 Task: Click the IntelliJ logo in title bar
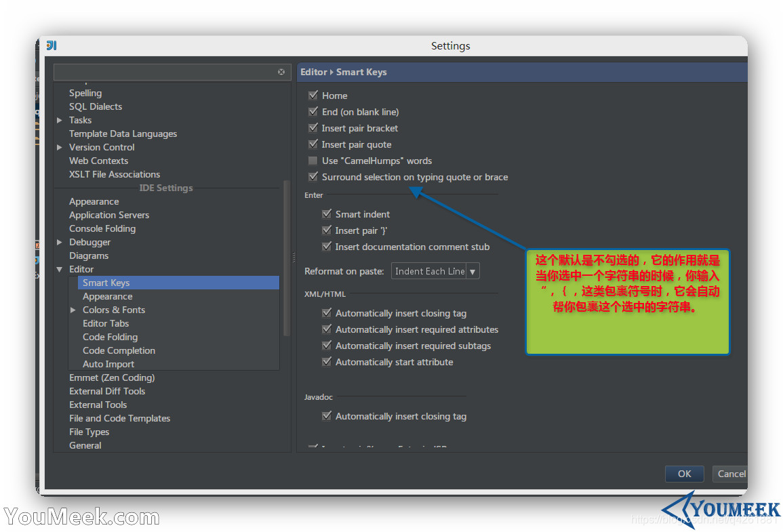click(52, 45)
